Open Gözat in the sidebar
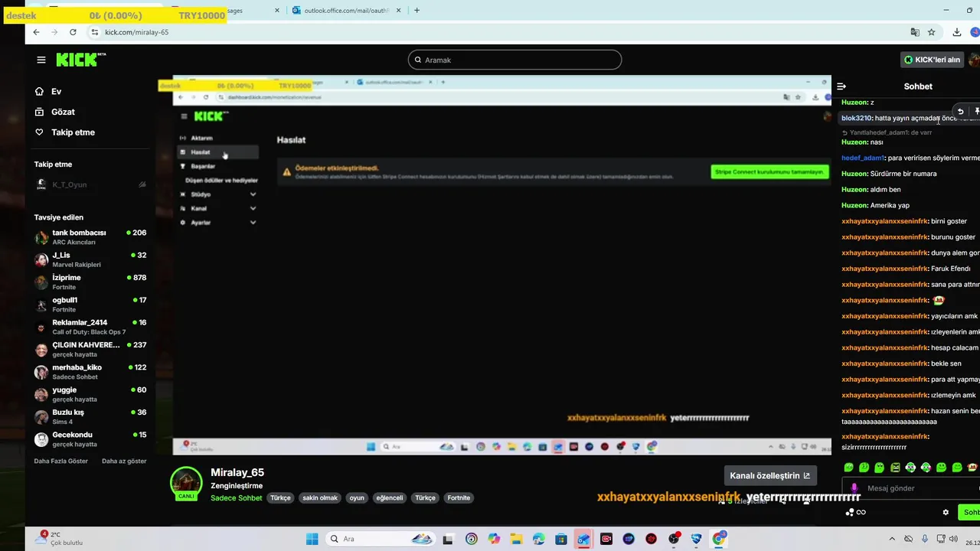 (54, 112)
